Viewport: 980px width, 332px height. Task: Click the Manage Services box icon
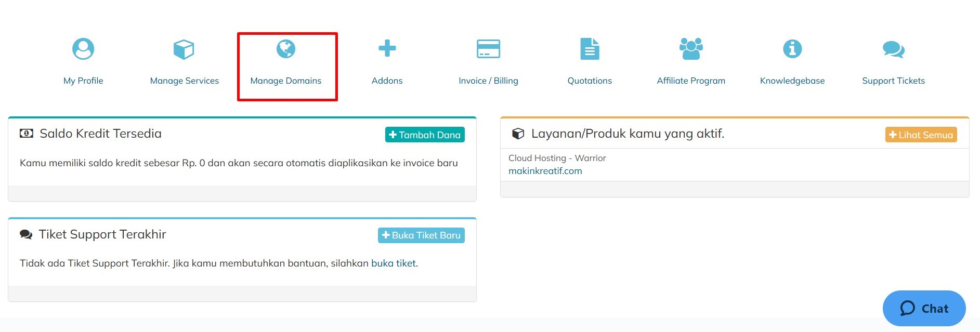(x=184, y=49)
